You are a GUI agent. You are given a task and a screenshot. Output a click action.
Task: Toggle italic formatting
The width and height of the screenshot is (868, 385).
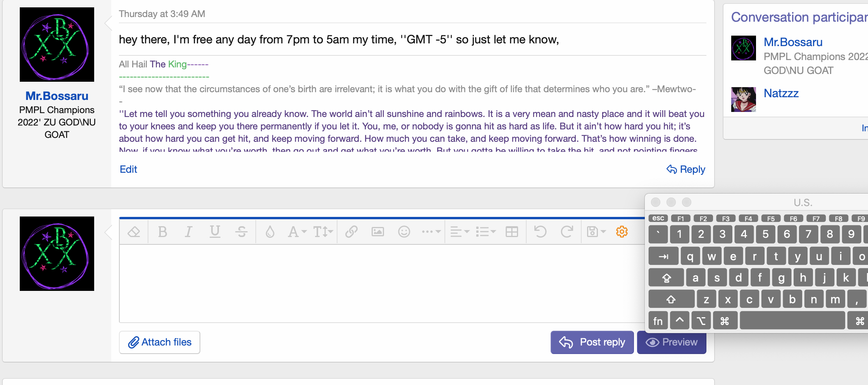pos(189,232)
